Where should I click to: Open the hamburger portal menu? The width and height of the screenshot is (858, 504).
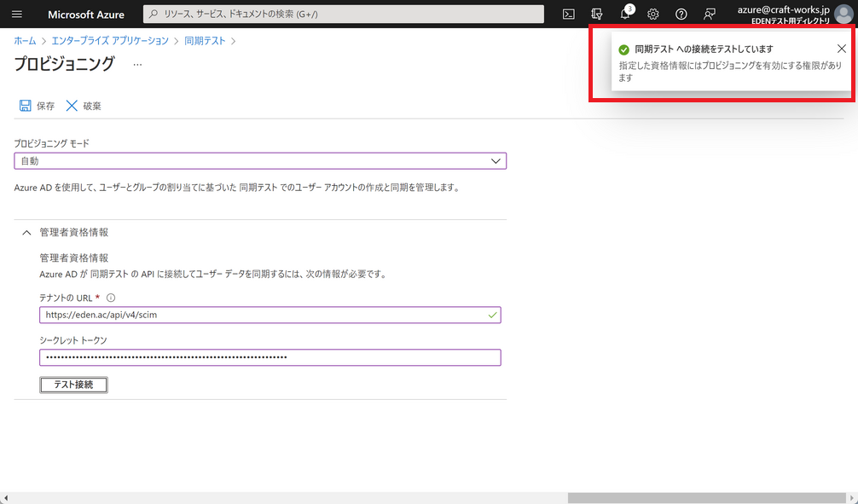pos(17,14)
